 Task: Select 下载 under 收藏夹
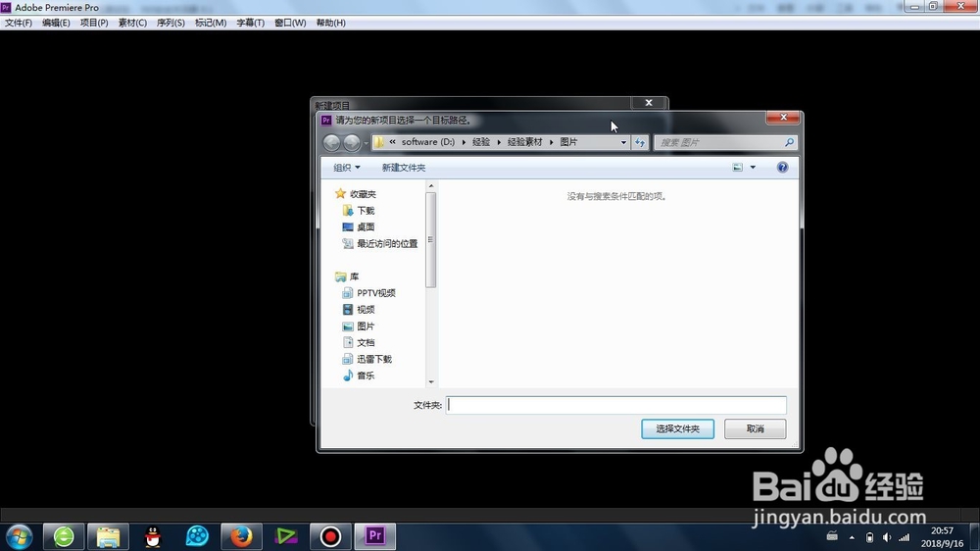(359, 211)
